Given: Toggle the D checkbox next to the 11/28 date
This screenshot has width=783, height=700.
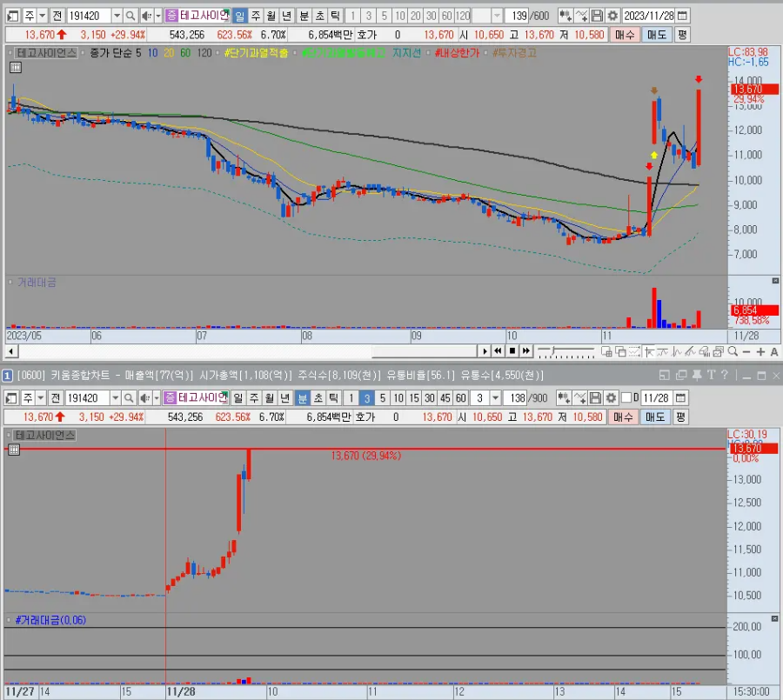Looking at the screenshot, I should pos(626,398).
